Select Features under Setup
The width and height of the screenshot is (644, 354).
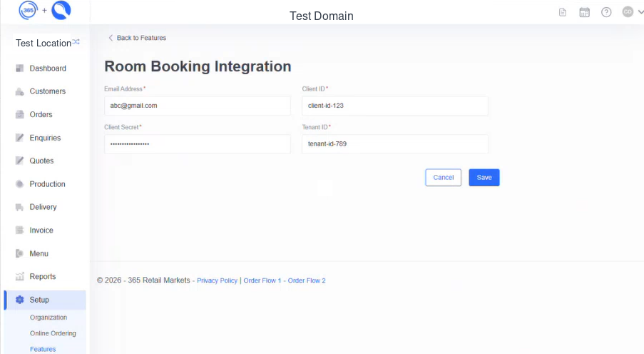click(x=43, y=349)
